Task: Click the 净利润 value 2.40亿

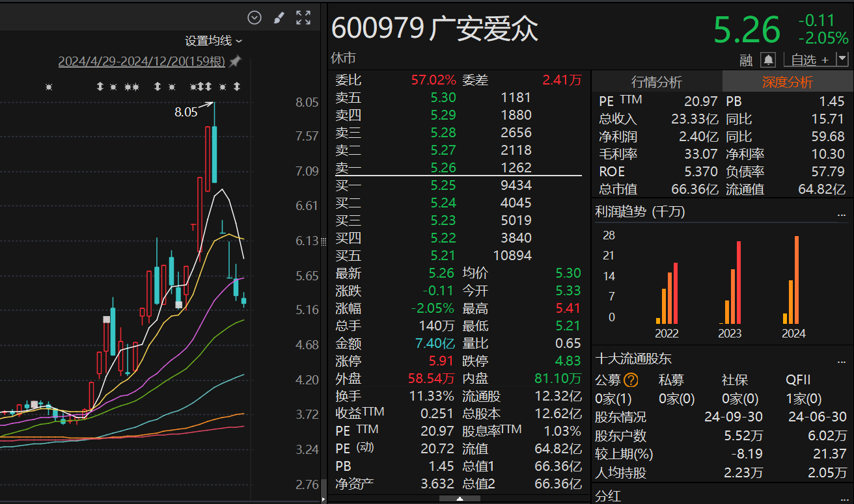Action: [698, 137]
